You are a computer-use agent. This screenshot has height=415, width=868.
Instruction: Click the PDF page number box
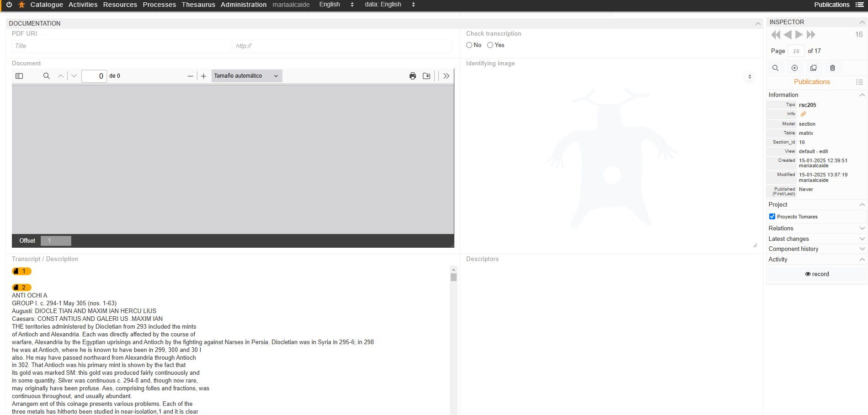point(94,76)
